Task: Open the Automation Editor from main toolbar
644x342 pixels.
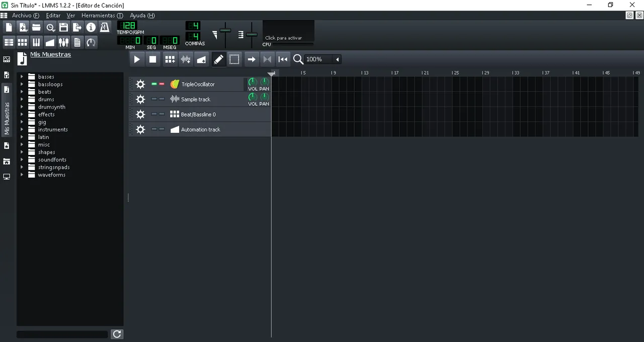Action: coord(50,42)
